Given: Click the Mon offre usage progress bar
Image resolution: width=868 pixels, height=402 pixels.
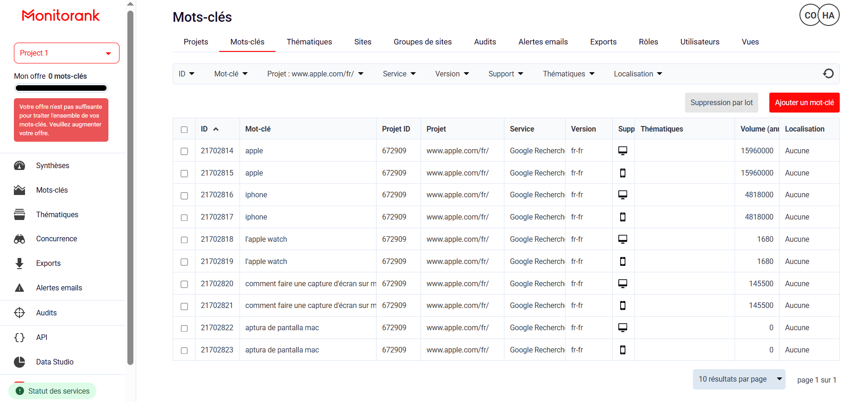Looking at the screenshot, I should 61,88.
